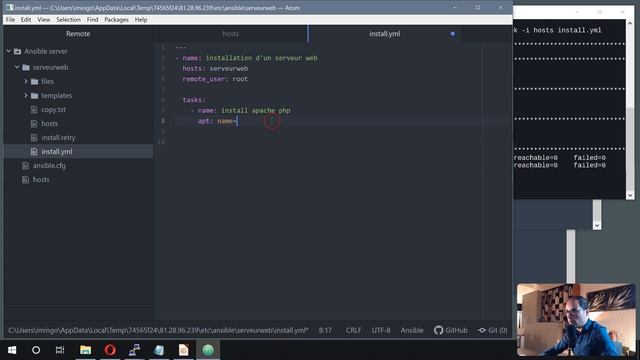Collapse the Ansible server tree node

click(9, 51)
